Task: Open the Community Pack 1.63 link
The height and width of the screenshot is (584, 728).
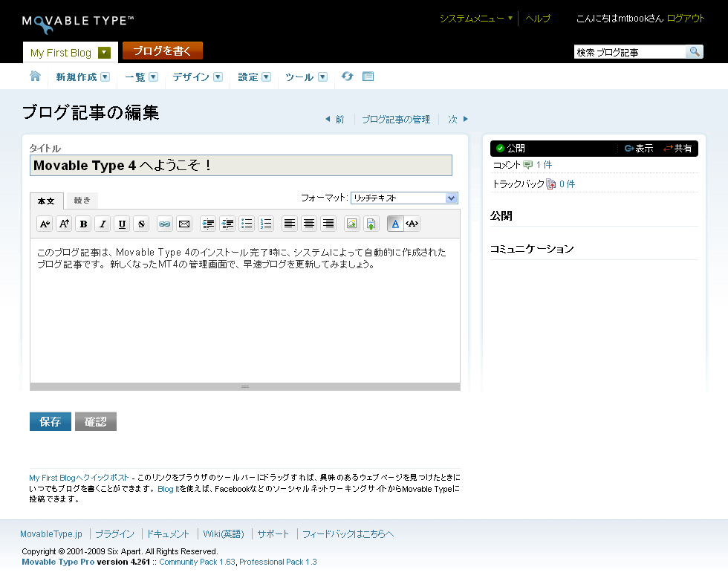Action: (198, 562)
